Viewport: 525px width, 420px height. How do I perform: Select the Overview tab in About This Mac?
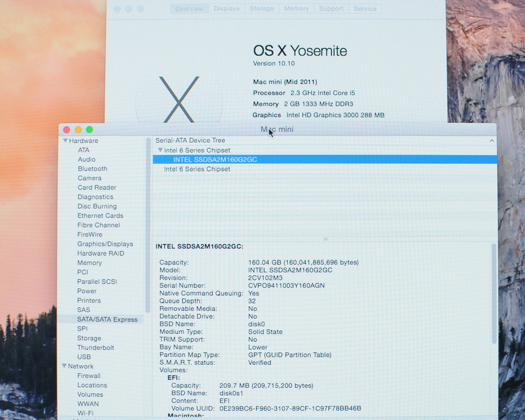point(190,9)
